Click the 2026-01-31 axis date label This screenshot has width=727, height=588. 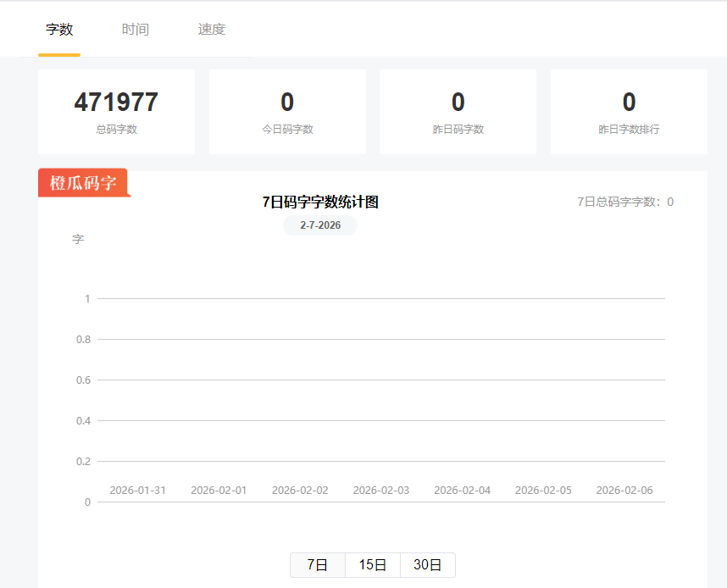point(137,491)
